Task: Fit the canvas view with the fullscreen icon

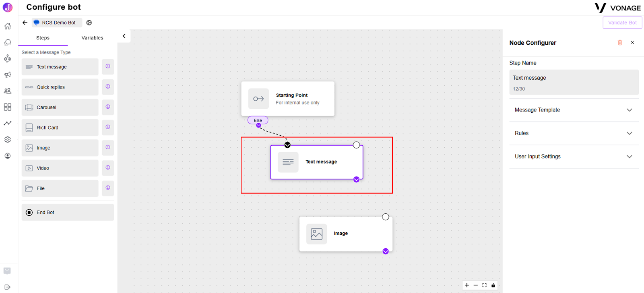Action: (x=484, y=285)
